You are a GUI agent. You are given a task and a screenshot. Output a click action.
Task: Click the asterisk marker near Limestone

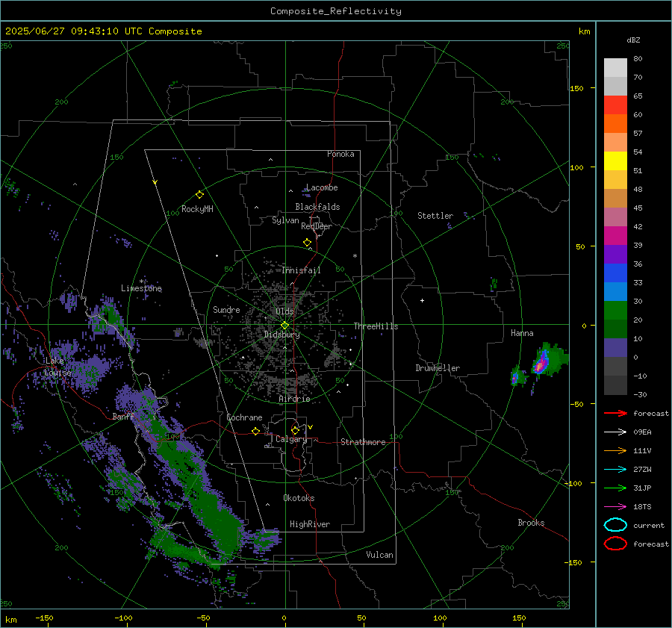(x=141, y=282)
